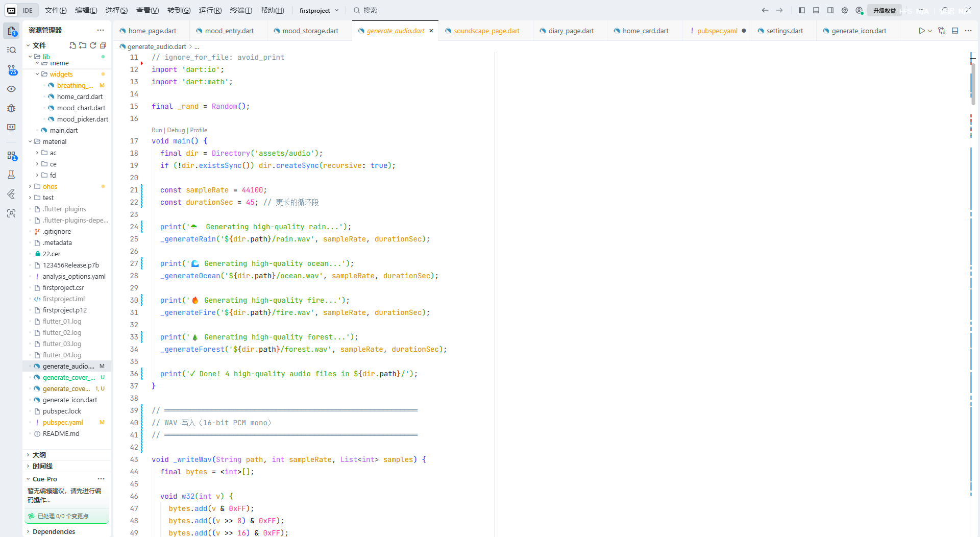Open the eye preview view in activity bar

11,89
